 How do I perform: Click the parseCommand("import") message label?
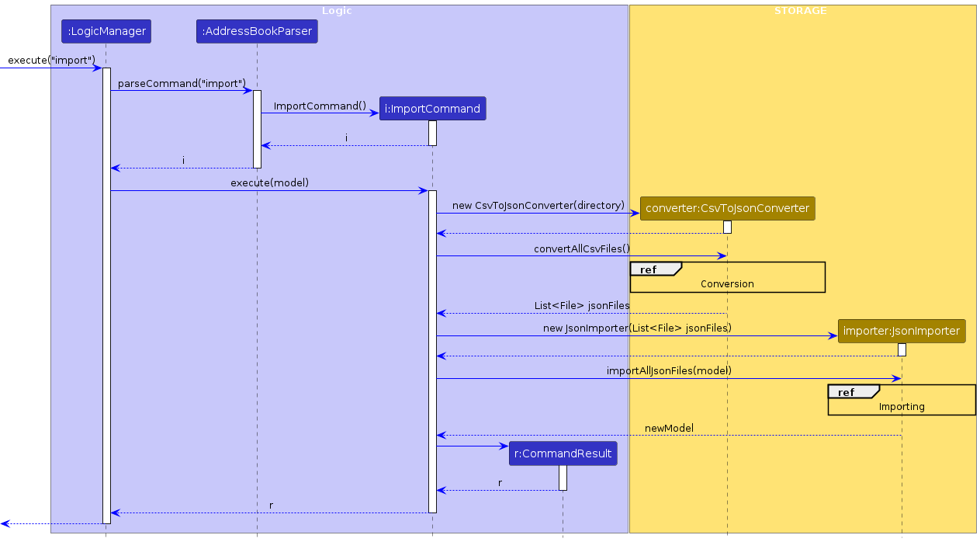(182, 83)
